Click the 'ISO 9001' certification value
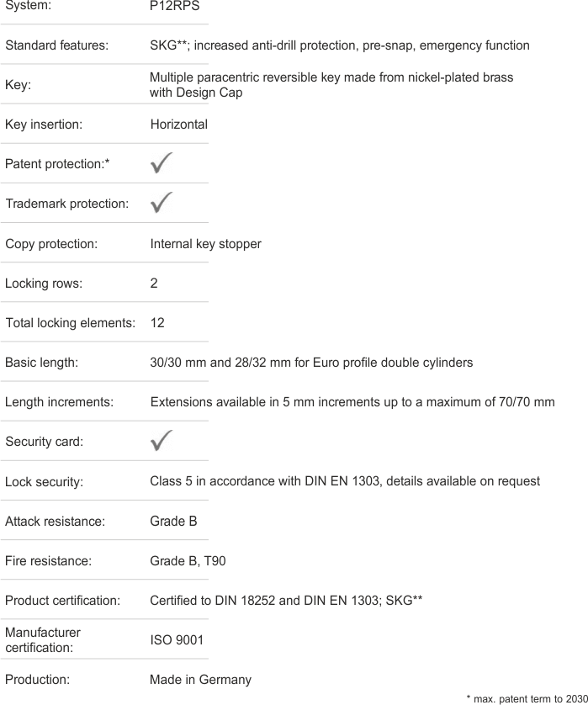 click(177, 640)
